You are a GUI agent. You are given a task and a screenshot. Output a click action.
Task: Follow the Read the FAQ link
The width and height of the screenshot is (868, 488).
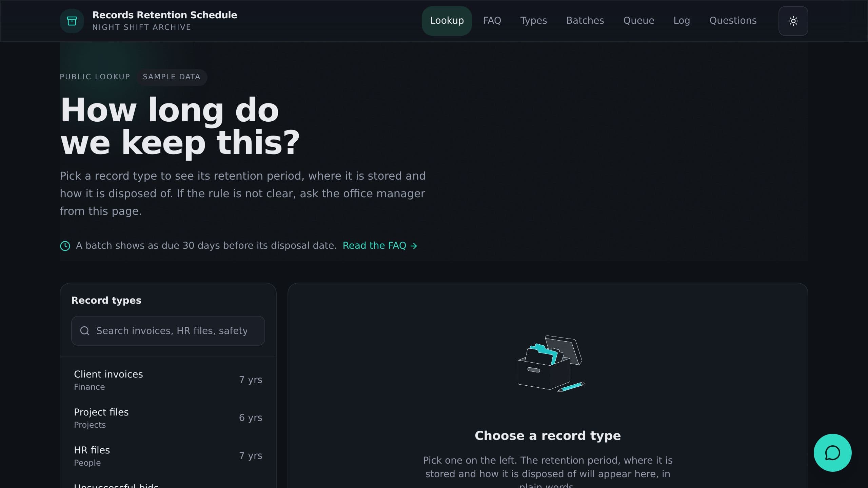point(380,245)
